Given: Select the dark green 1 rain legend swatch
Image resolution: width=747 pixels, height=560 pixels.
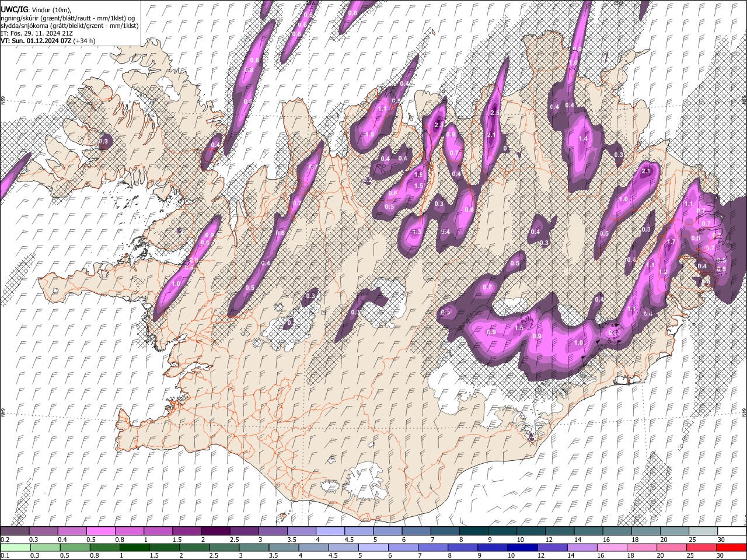Looking at the screenshot, I should coord(134,547).
